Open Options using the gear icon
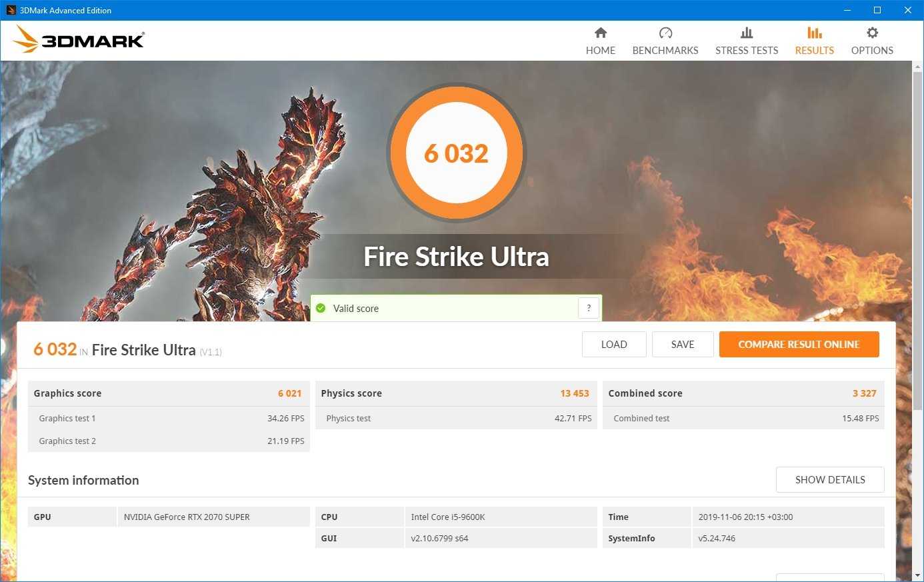924x582 pixels. [x=872, y=33]
